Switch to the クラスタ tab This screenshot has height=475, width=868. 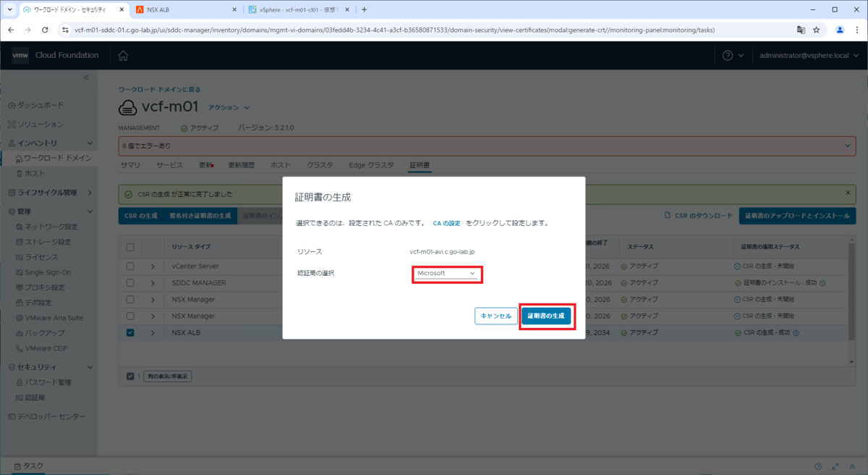click(320, 165)
